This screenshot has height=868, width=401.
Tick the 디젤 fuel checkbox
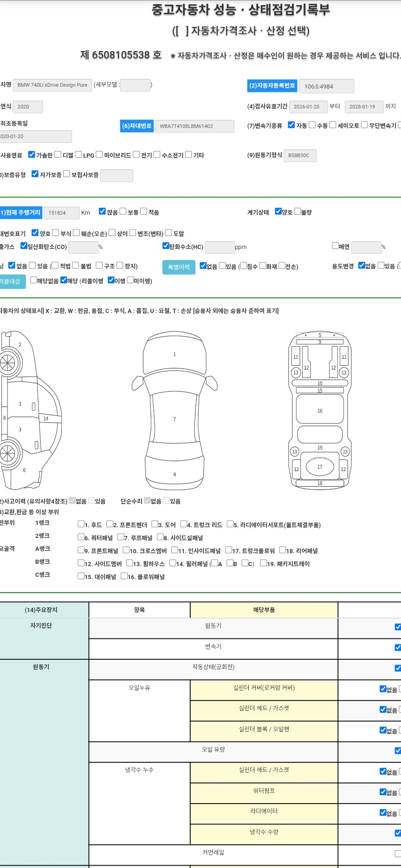point(58,154)
